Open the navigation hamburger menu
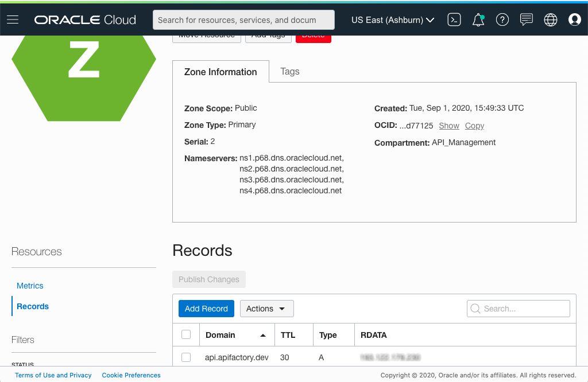 [13, 20]
